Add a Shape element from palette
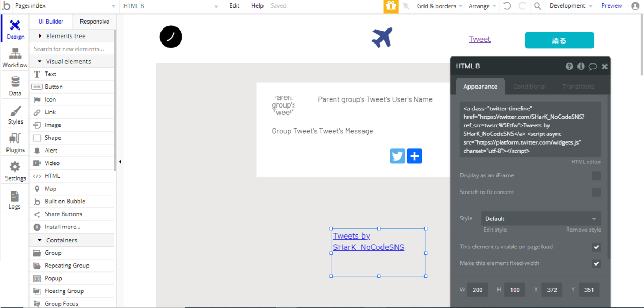The height and width of the screenshot is (308, 644). point(72,138)
